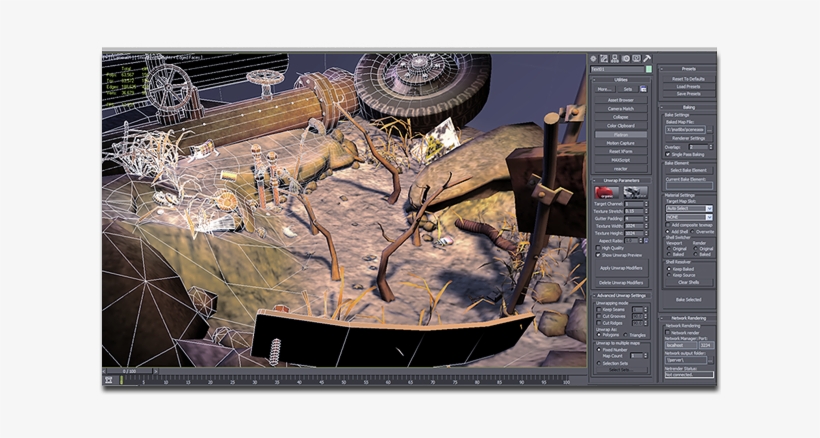Image resolution: width=820 pixels, height=438 pixels.
Task: Click the timeline frame slider at 0/100
Action: 128,371
